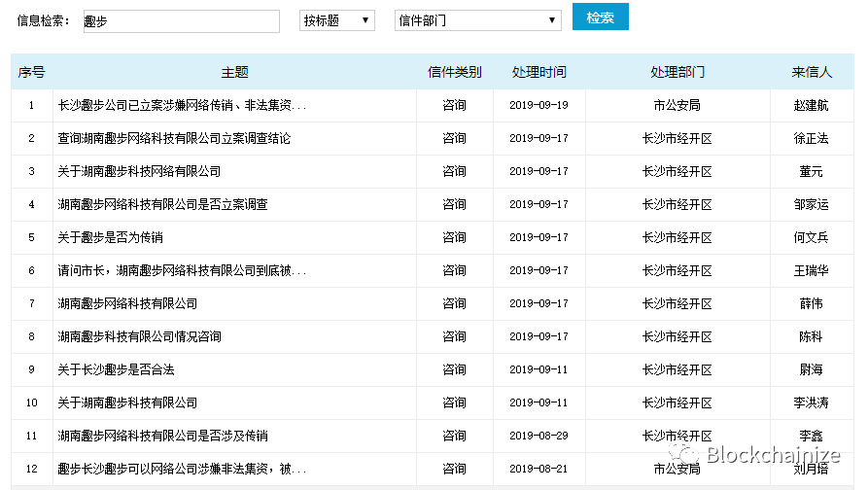Click sender name 李洪涛
Image resolution: width=868 pixels, height=490 pixels.
pyautogui.click(x=811, y=402)
